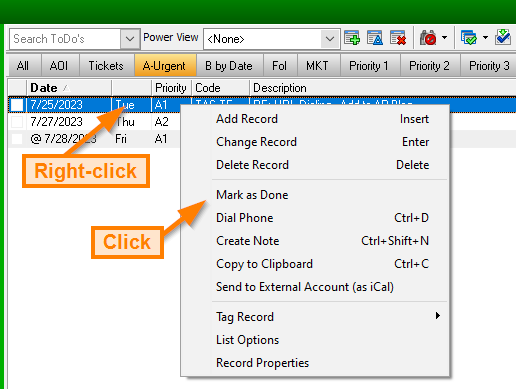Select the A-Urgent tab
The width and height of the screenshot is (516, 389).
coord(164,66)
